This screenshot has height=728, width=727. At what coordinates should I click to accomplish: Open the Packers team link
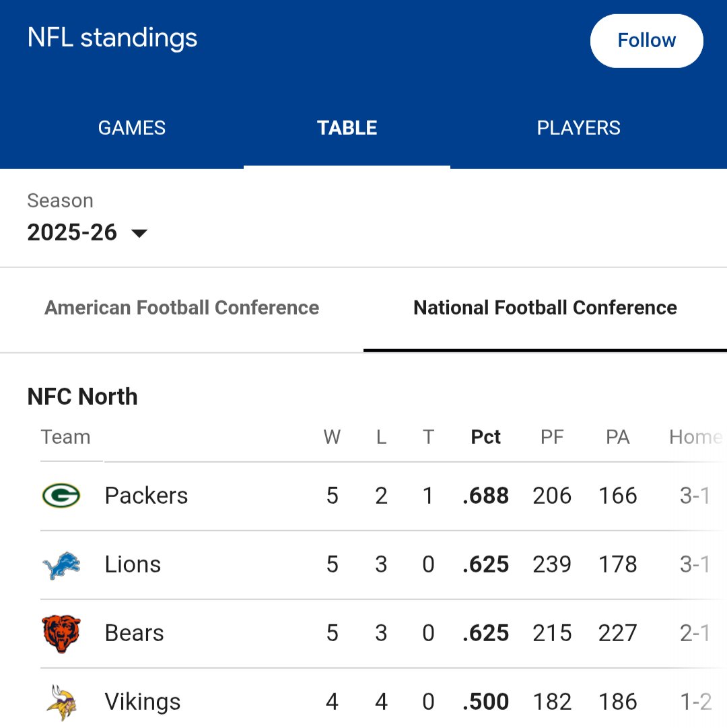pyautogui.click(x=146, y=496)
